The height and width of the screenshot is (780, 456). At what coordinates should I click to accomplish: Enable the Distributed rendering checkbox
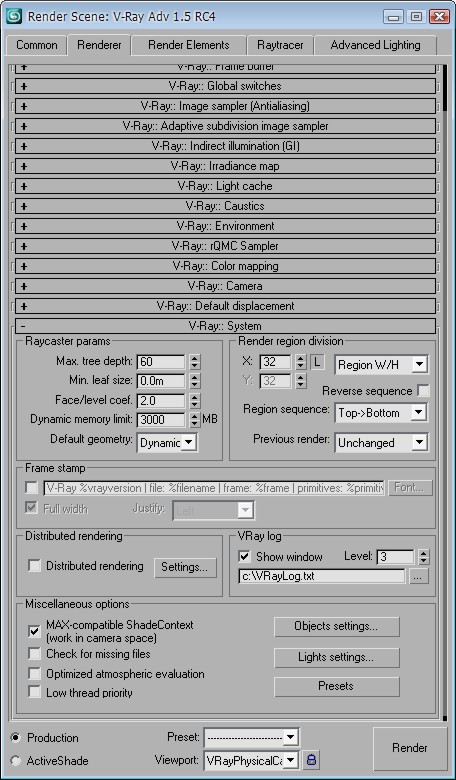(x=34, y=566)
